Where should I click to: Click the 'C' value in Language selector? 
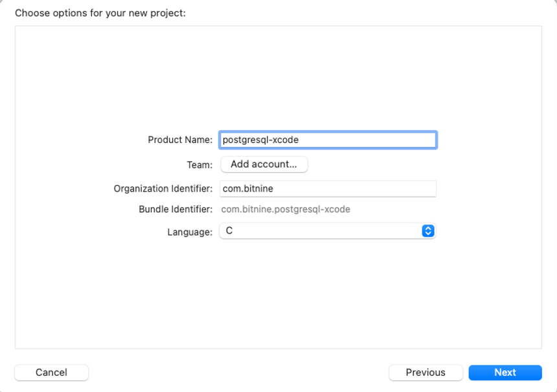coord(229,231)
